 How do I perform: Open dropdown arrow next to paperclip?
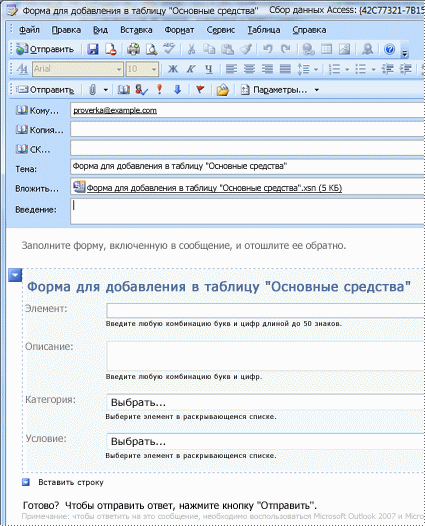(106, 90)
